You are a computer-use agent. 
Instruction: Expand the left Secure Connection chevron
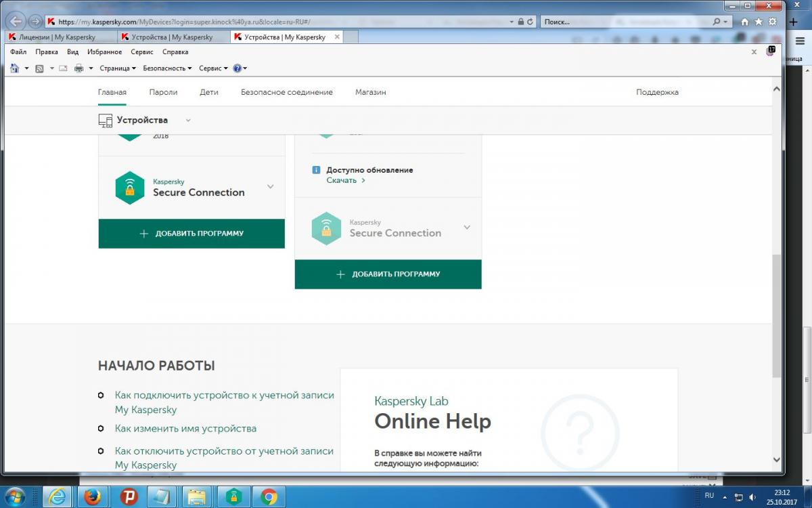(x=270, y=187)
